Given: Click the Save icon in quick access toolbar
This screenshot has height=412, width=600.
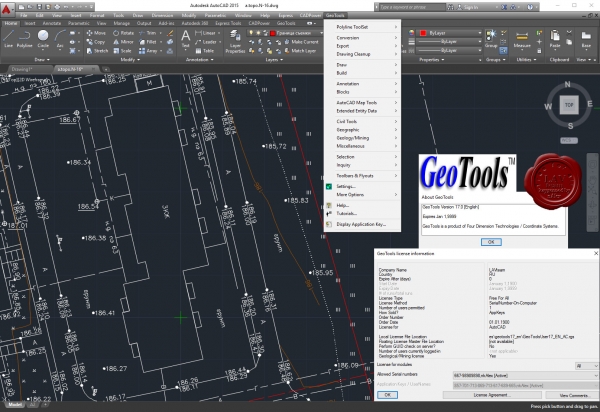Looking at the screenshot, I should (39, 7).
